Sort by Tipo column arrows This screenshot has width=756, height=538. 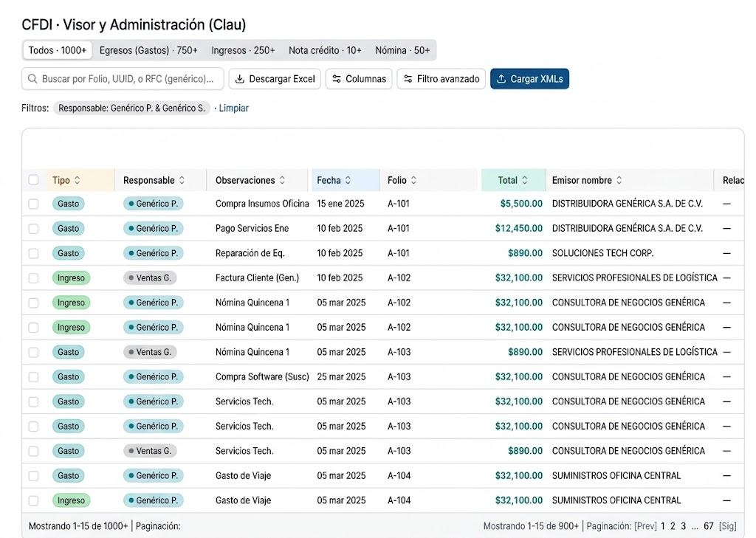(x=77, y=180)
